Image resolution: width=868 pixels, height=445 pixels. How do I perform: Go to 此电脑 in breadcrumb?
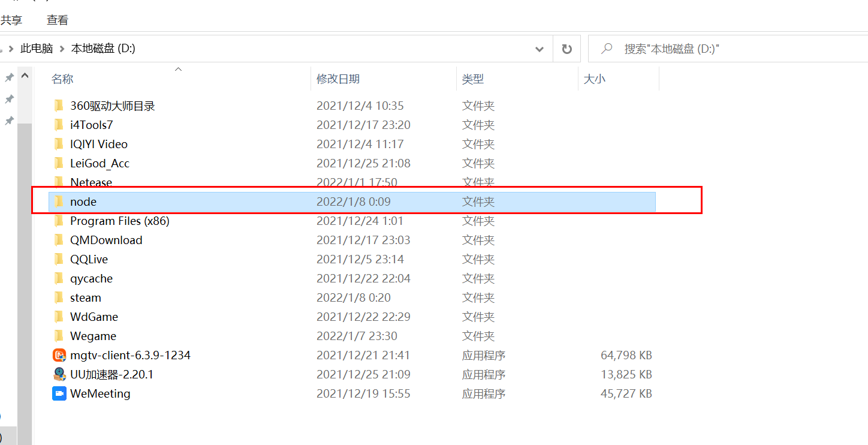(x=37, y=49)
